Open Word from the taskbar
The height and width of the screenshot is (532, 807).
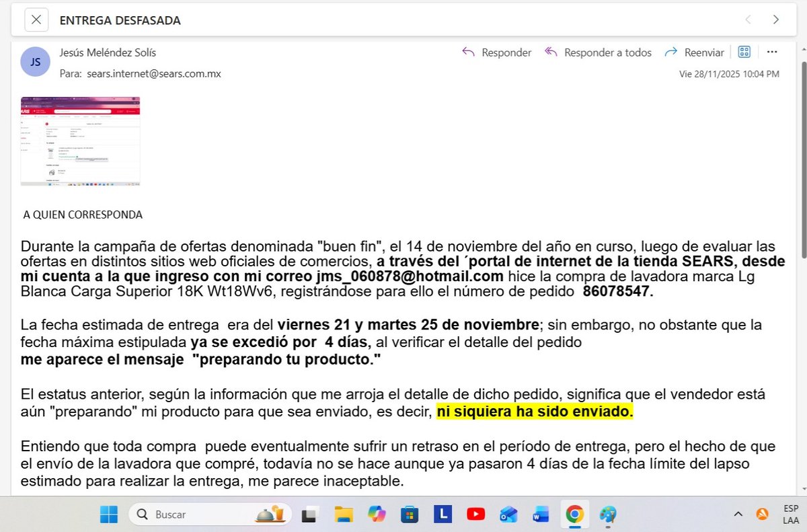(x=541, y=515)
